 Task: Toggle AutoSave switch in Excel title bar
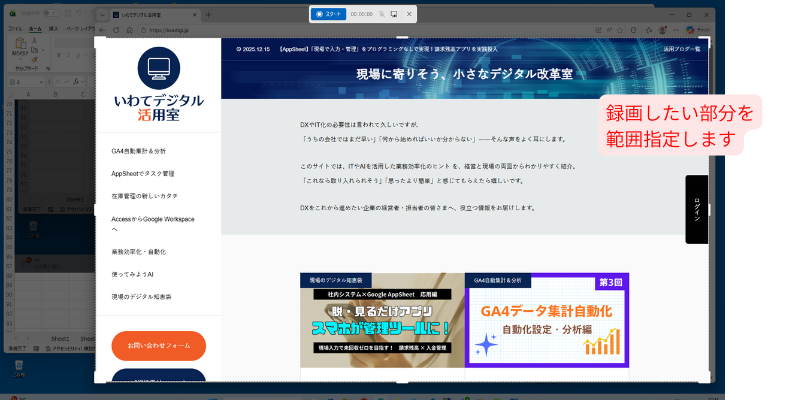point(51,13)
